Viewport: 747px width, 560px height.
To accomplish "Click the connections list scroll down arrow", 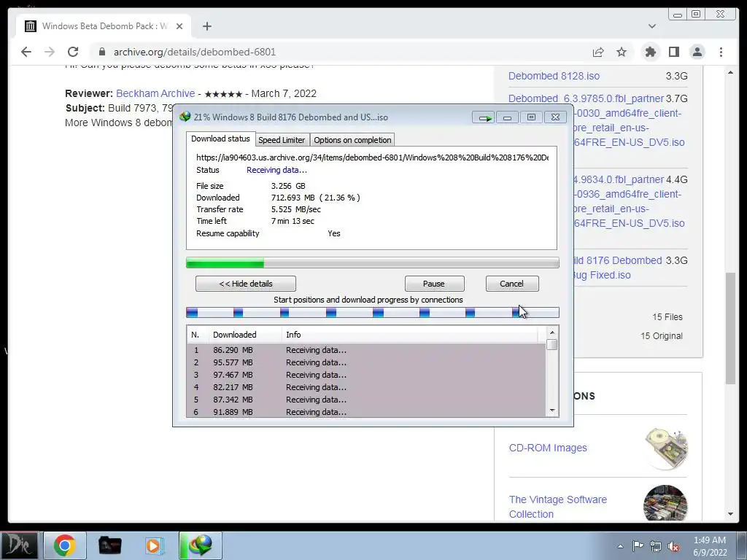I will point(552,411).
